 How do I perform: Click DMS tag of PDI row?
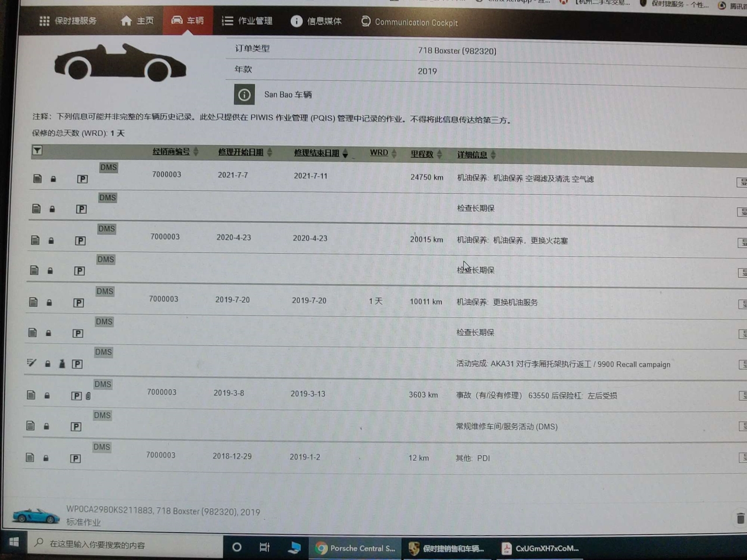click(102, 447)
